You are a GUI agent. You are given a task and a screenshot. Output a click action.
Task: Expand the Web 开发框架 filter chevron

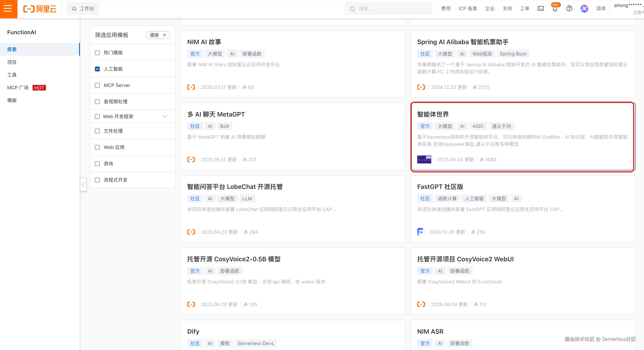[x=165, y=116]
